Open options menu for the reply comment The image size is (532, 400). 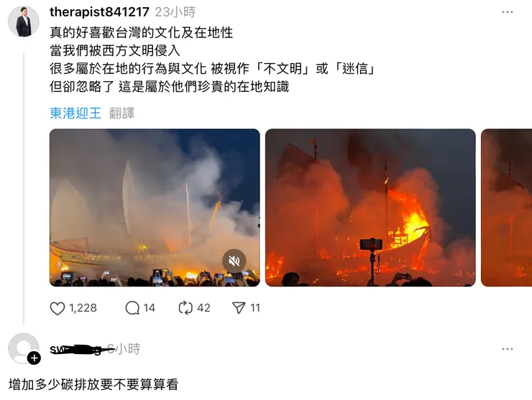[508, 349]
